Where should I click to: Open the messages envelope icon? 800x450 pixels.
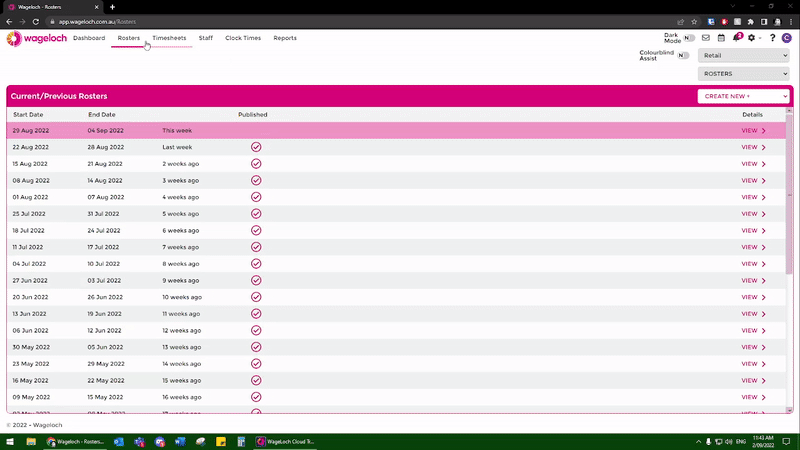pyautogui.click(x=705, y=38)
